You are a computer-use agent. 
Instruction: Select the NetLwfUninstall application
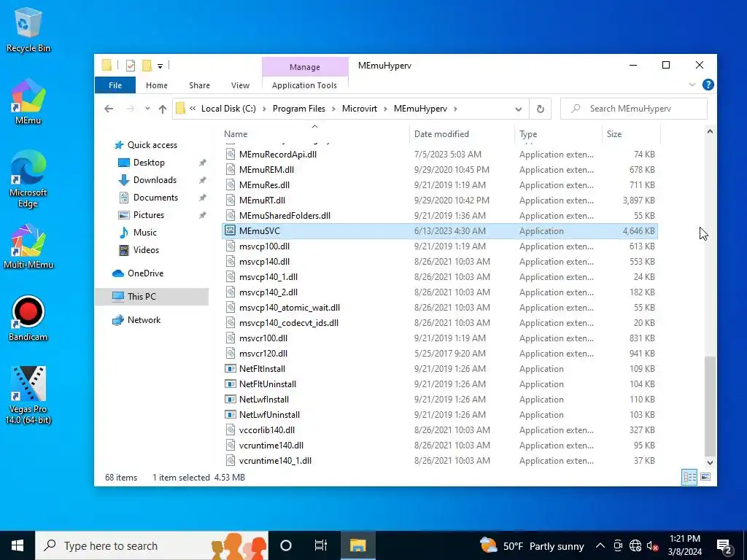point(269,415)
